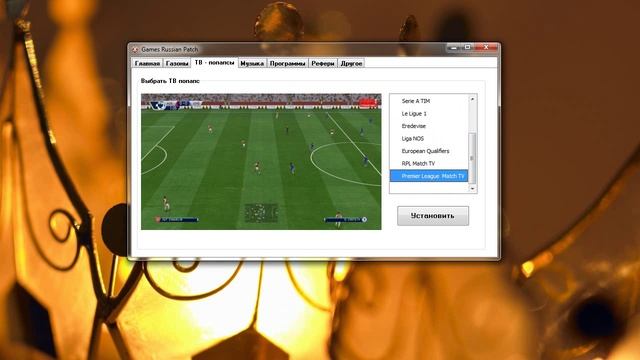Select Serie A TIM in the list

(x=429, y=101)
